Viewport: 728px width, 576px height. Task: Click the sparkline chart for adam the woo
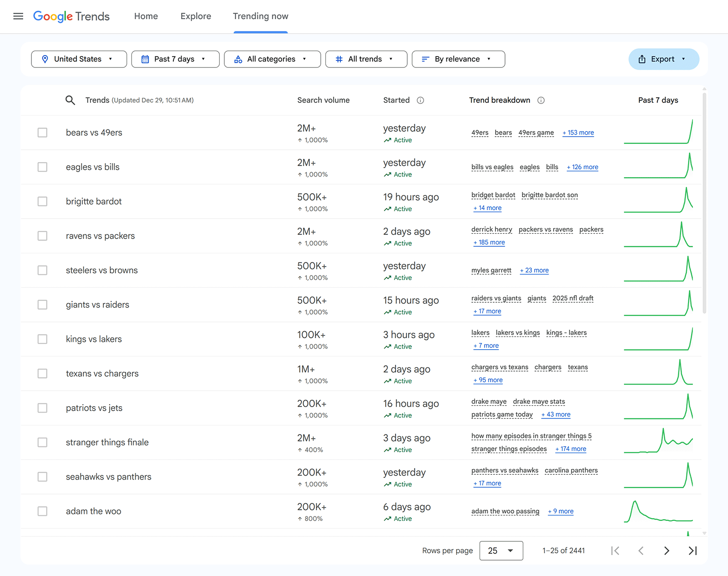coord(658,511)
